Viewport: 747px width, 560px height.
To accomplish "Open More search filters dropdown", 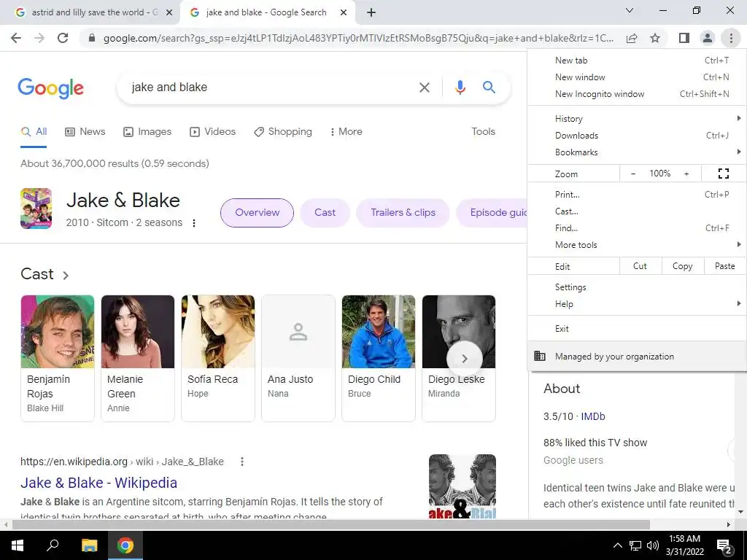I will tap(346, 132).
